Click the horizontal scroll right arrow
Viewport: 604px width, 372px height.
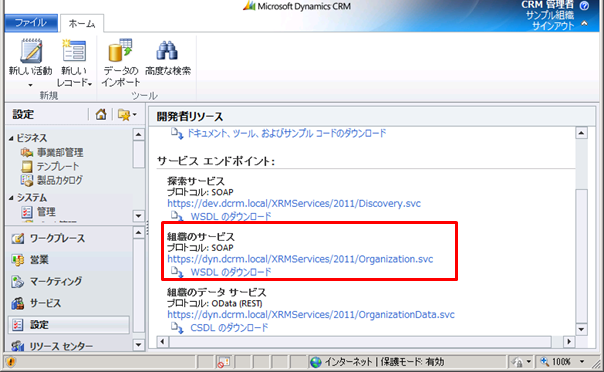569,342
